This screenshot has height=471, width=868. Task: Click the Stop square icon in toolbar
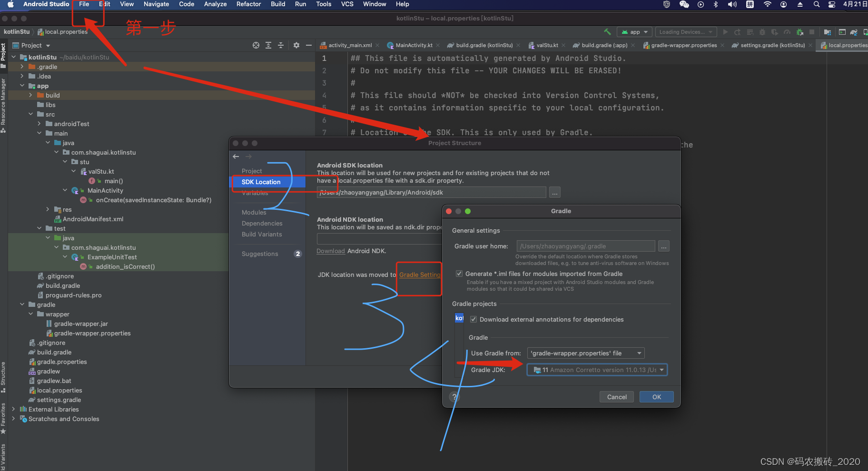(812, 32)
